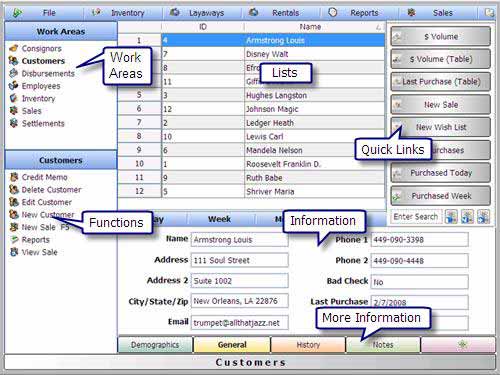Open the Inventory menu in top bar
This screenshot has width=500, height=375.
pyautogui.click(x=127, y=13)
